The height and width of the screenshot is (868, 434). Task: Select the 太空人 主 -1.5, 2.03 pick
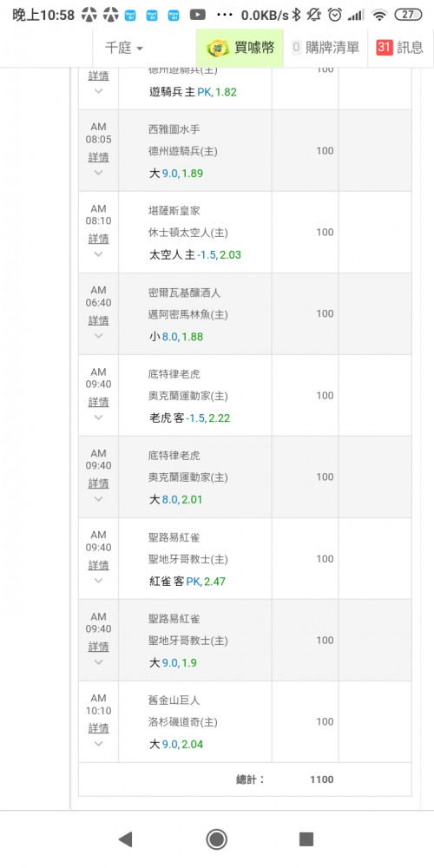point(195,255)
